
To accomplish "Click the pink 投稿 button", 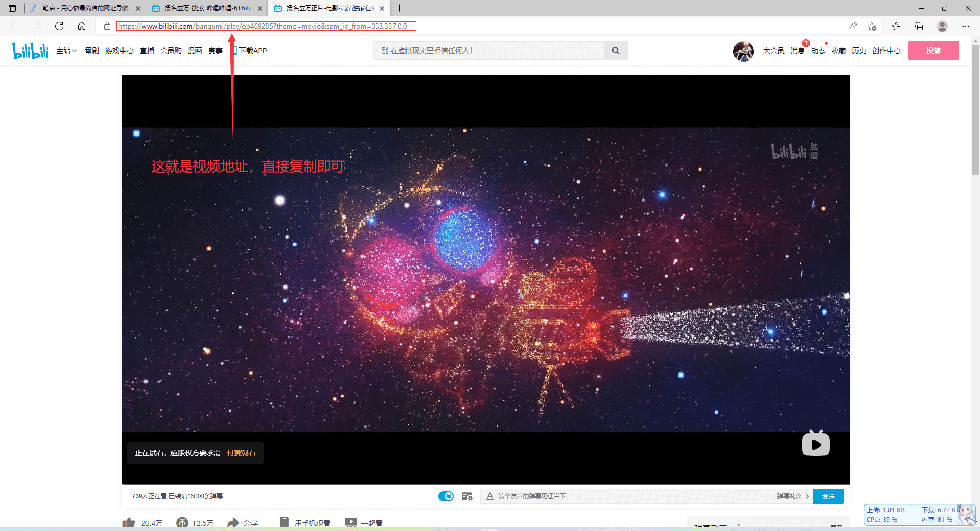I will [x=934, y=51].
